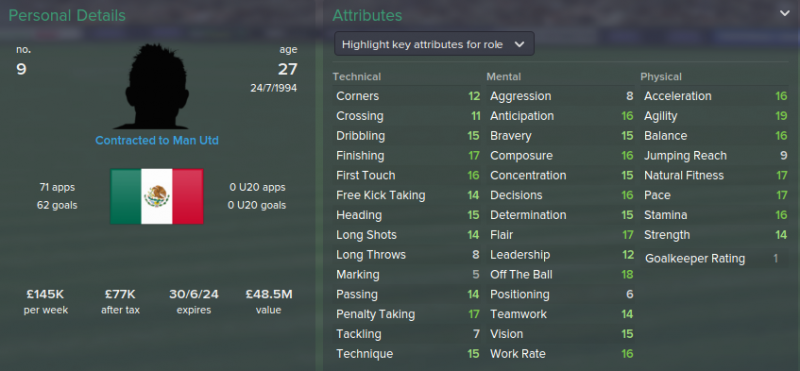Click the player silhouette portrait

pos(157,86)
